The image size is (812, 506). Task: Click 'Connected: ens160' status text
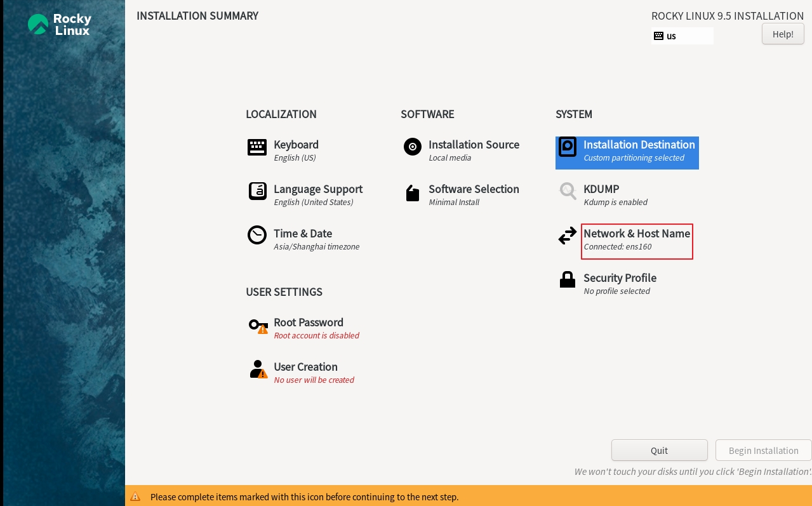[617, 247]
